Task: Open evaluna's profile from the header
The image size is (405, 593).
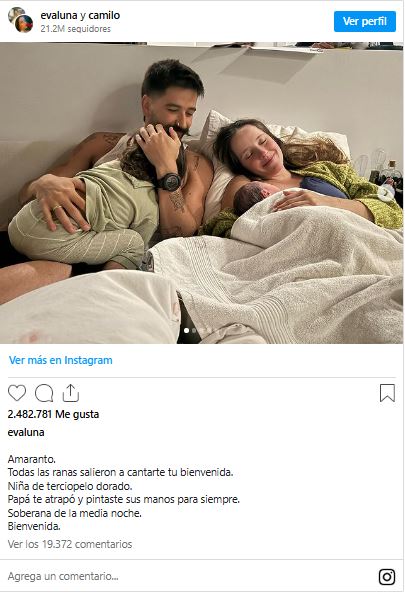Action: click(59, 15)
